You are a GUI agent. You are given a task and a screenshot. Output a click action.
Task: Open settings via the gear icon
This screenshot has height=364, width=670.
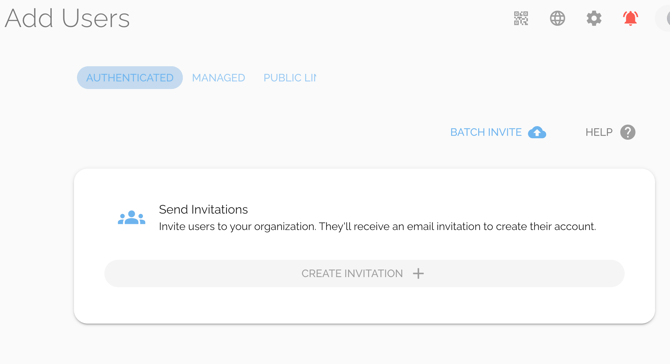[594, 18]
